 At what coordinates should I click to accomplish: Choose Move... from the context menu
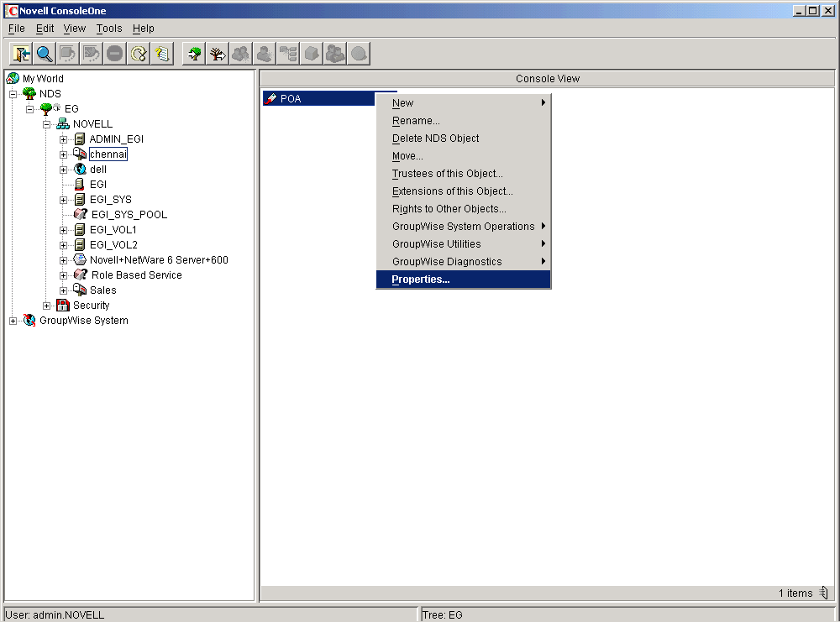pyautogui.click(x=464, y=156)
